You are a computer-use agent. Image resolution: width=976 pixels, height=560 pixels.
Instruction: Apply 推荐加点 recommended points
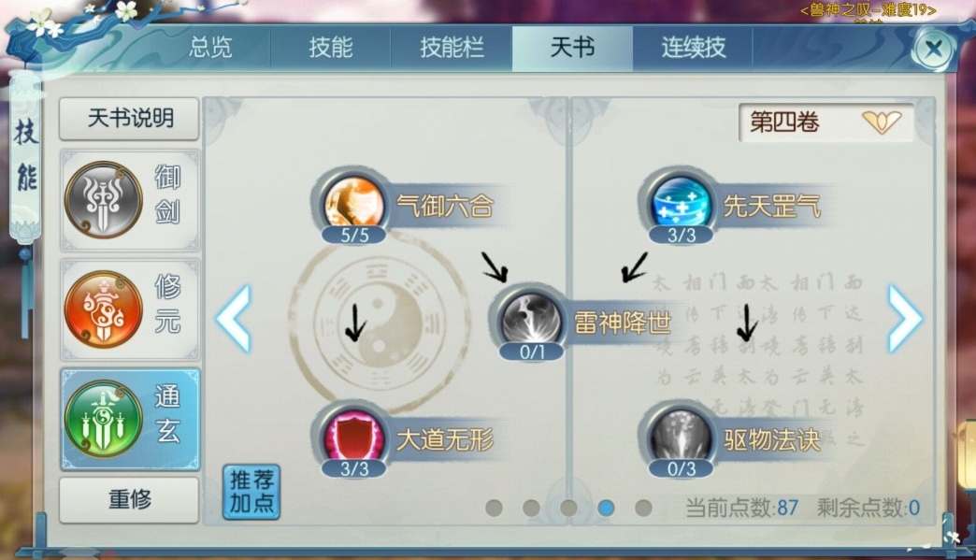click(x=251, y=492)
